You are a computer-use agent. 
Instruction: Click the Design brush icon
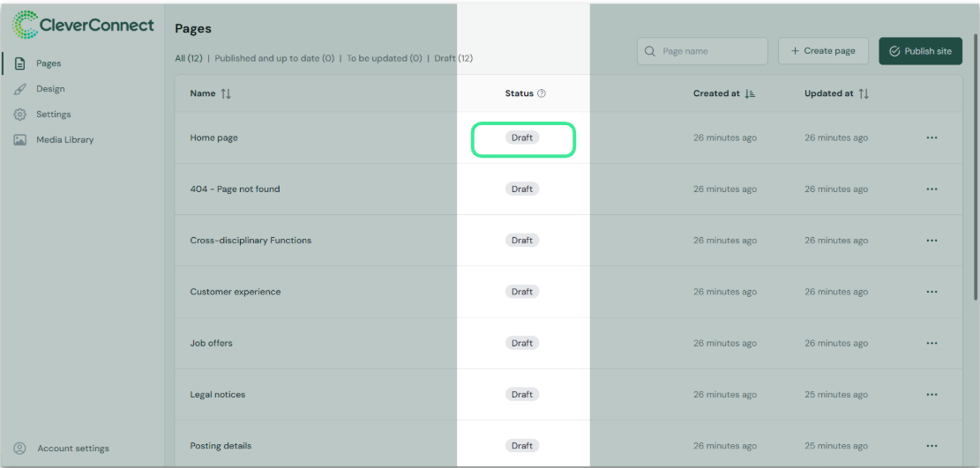(19, 89)
